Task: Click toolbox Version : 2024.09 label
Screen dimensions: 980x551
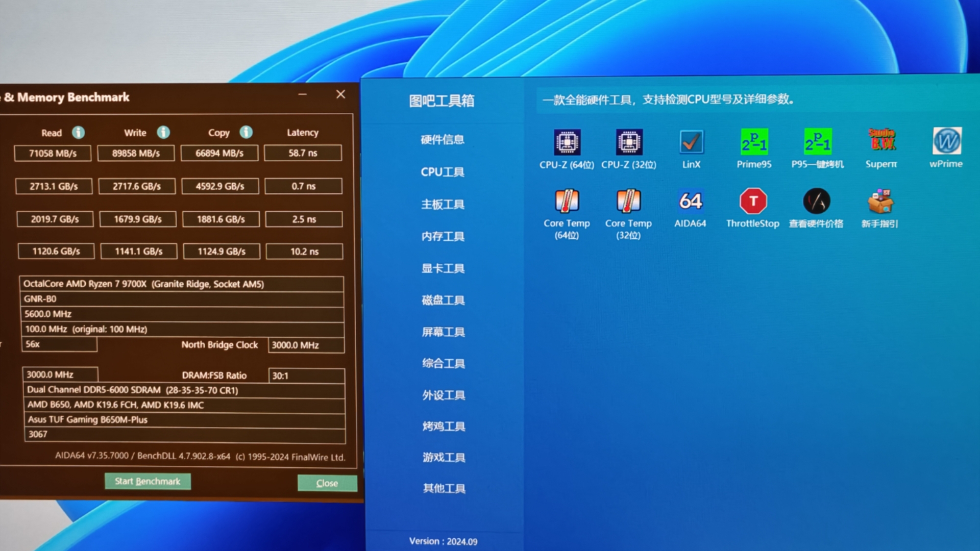Action: click(444, 541)
